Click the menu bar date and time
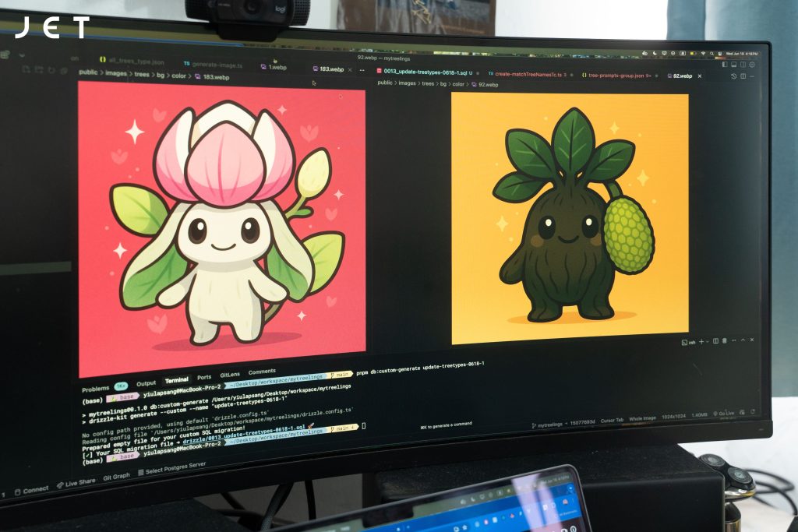Image resolution: width=798 pixels, height=532 pixels. click(x=742, y=54)
